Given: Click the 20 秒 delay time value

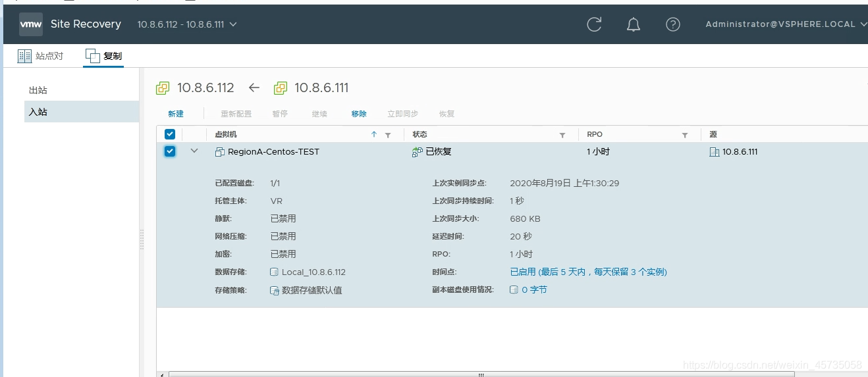Looking at the screenshot, I should pos(521,236).
